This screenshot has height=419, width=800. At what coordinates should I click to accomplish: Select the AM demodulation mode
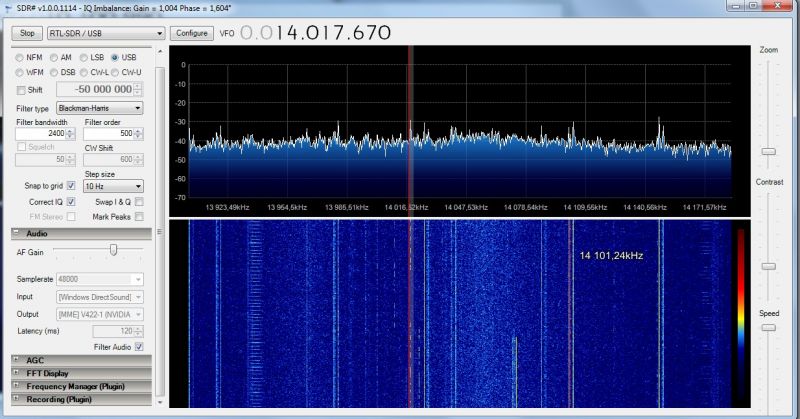[54, 58]
